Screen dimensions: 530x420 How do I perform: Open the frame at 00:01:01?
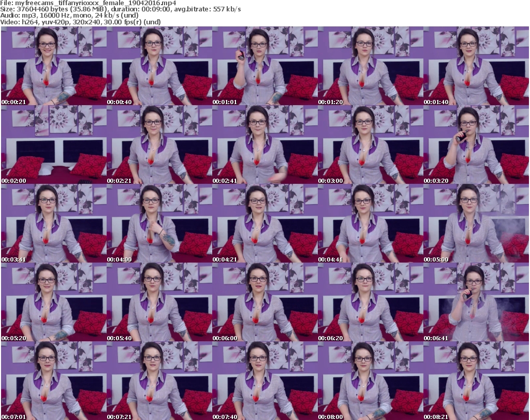[x=265, y=66]
